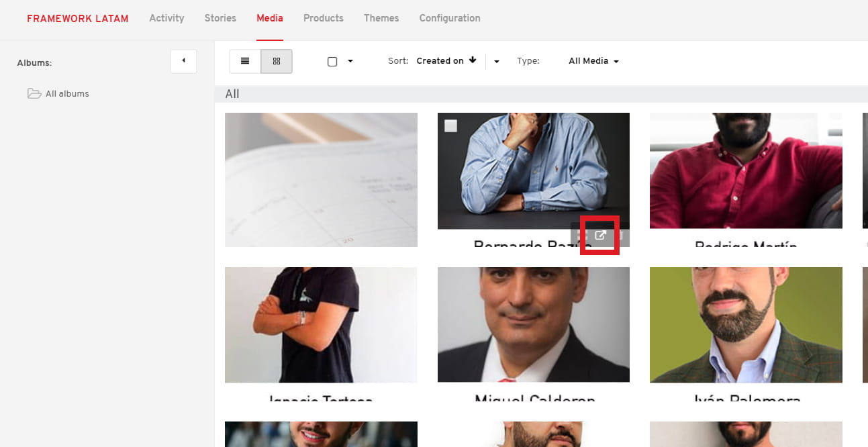Toggle the Created on sort direction
Viewport: 868px width, 447px height.
(446, 60)
